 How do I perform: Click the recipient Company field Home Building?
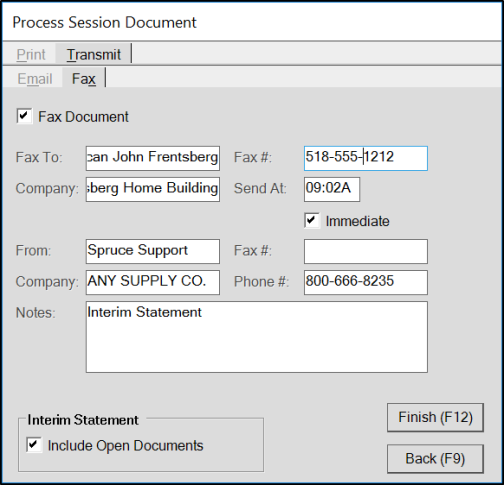153,189
